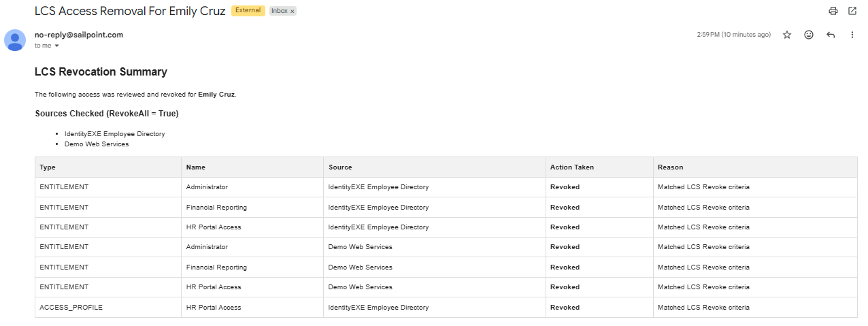The height and width of the screenshot is (326, 868).
Task: Open the email in a new window
Action: pos(852,11)
